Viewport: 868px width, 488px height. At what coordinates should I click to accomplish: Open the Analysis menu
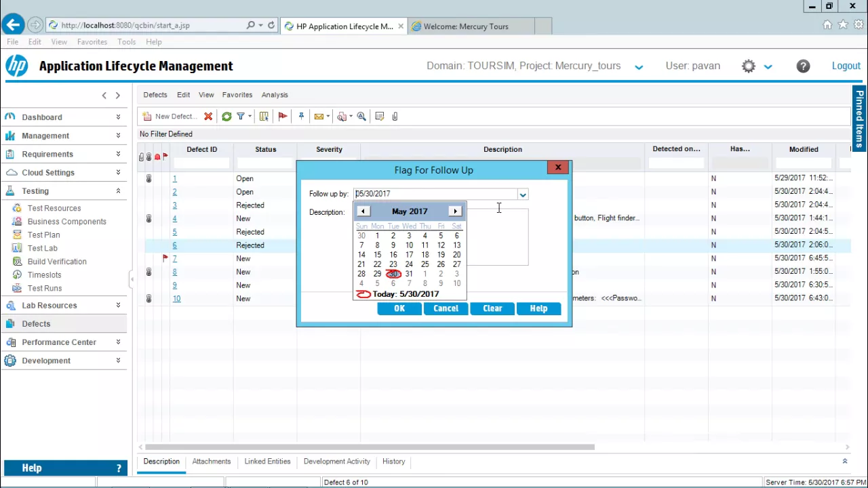point(275,95)
